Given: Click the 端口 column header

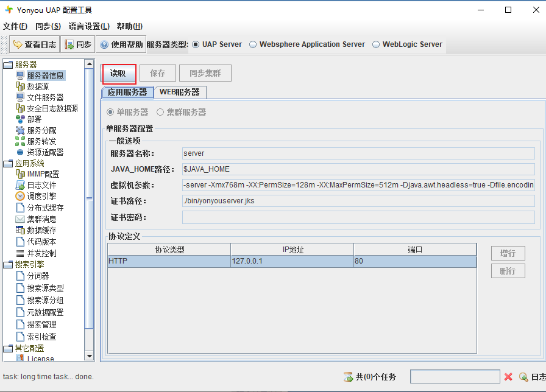Looking at the screenshot, I should click(415, 250).
